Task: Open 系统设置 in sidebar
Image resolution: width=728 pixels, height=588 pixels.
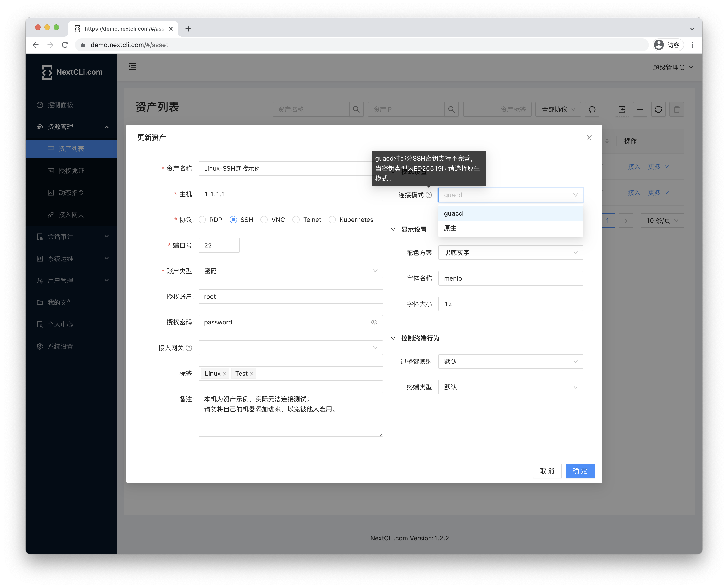Action: (x=71, y=346)
